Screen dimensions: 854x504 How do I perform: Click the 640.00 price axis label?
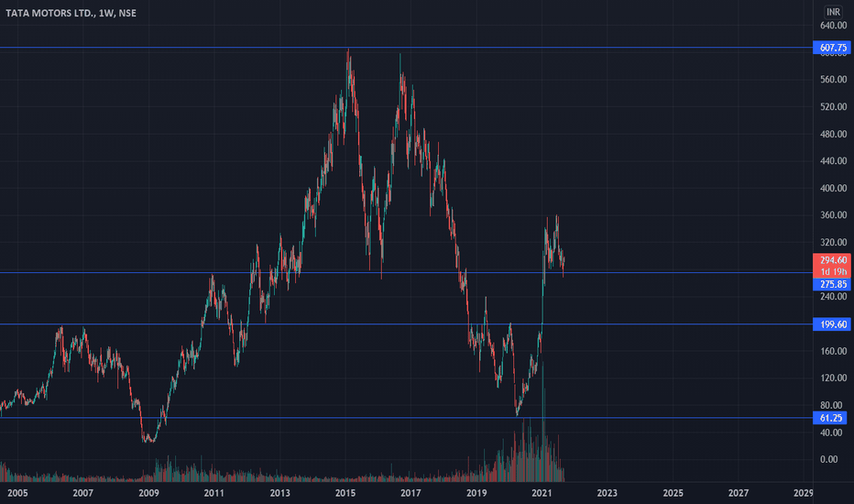click(x=833, y=25)
